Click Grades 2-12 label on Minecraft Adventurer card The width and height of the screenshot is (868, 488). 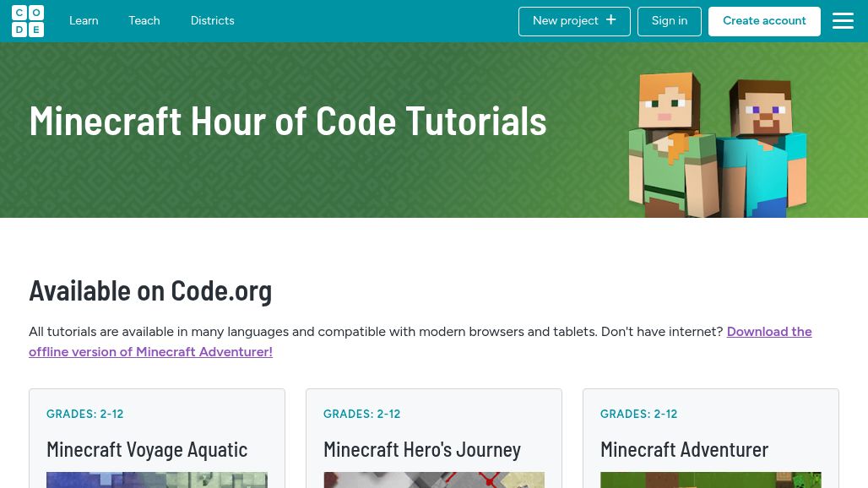[x=638, y=414]
